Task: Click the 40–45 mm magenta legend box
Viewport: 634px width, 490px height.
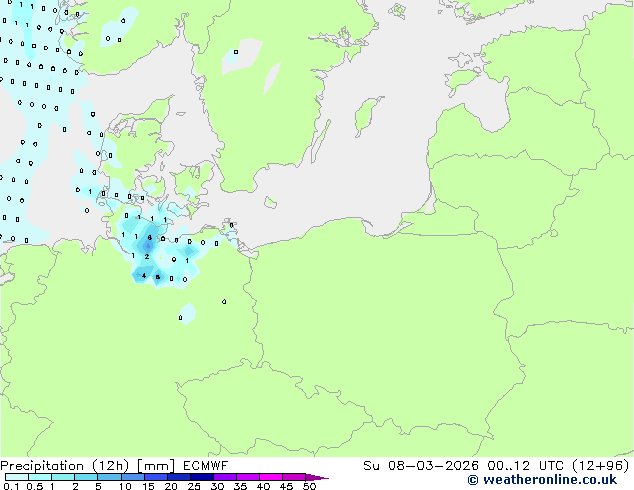Action: [270, 477]
